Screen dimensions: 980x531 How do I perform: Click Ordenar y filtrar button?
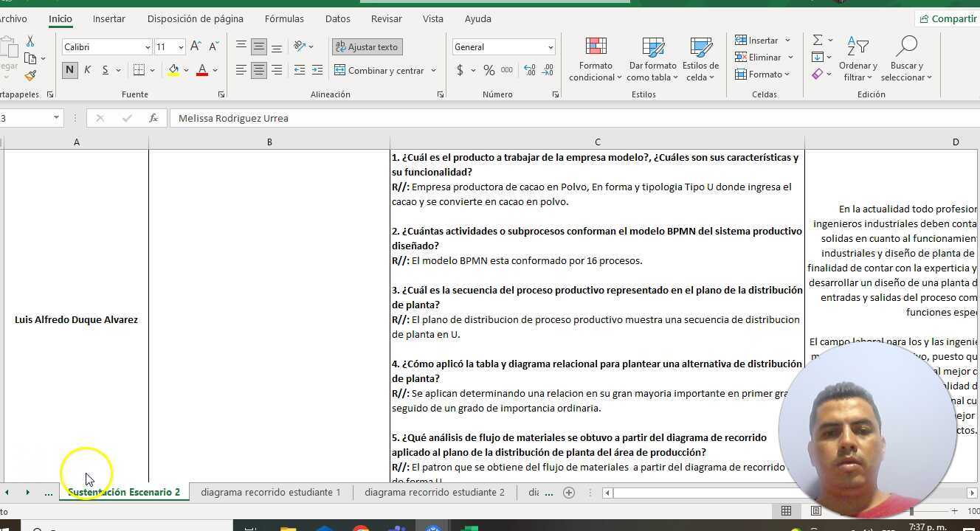pos(859,60)
